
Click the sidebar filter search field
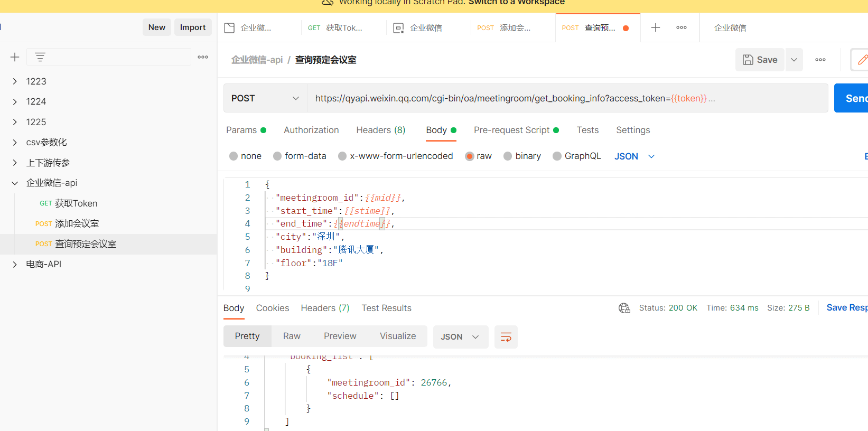[x=109, y=57]
